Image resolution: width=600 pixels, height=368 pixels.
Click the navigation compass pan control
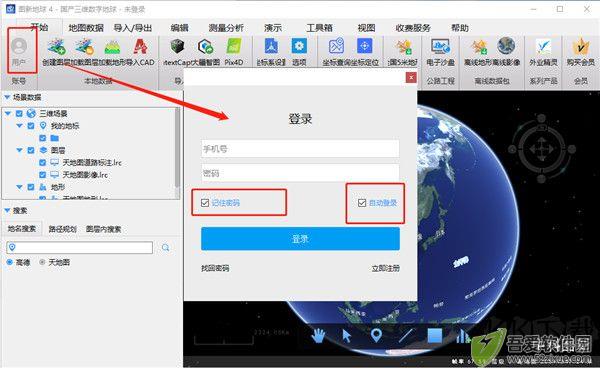(x=542, y=149)
